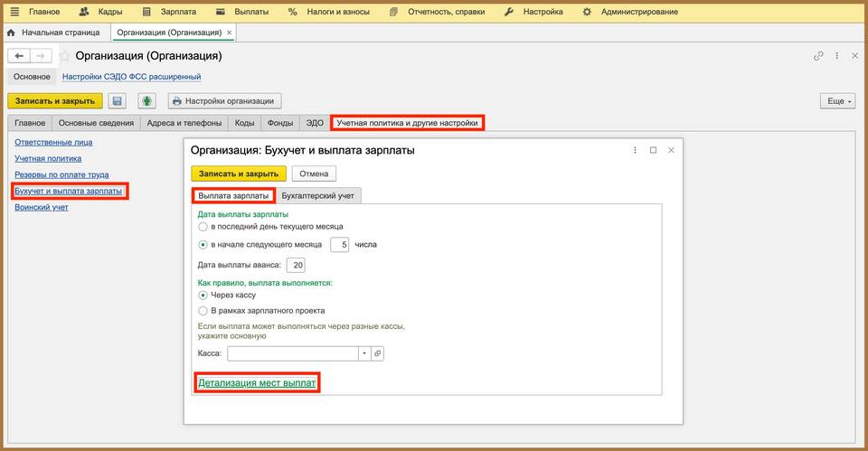Viewport: 868px width, 451px height.
Task: Open the 'Еще' dropdown menu
Action: tap(837, 101)
